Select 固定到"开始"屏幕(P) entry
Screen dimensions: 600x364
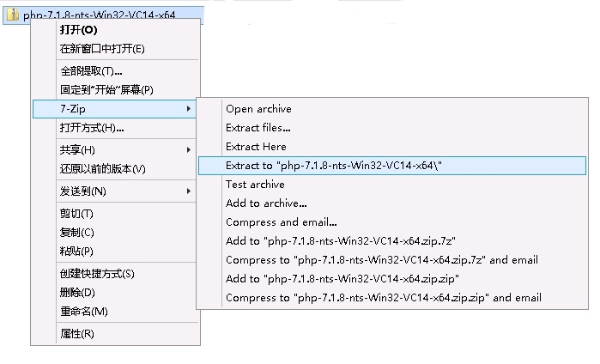point(106,90)
